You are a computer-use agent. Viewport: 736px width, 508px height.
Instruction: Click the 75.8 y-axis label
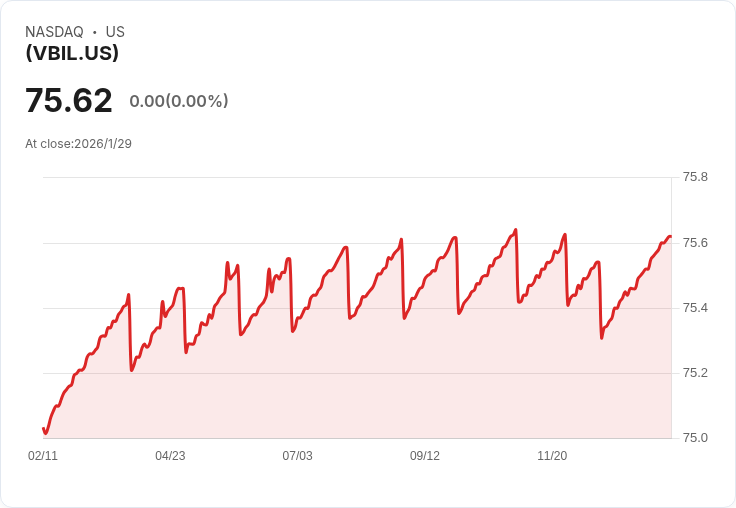695,177
